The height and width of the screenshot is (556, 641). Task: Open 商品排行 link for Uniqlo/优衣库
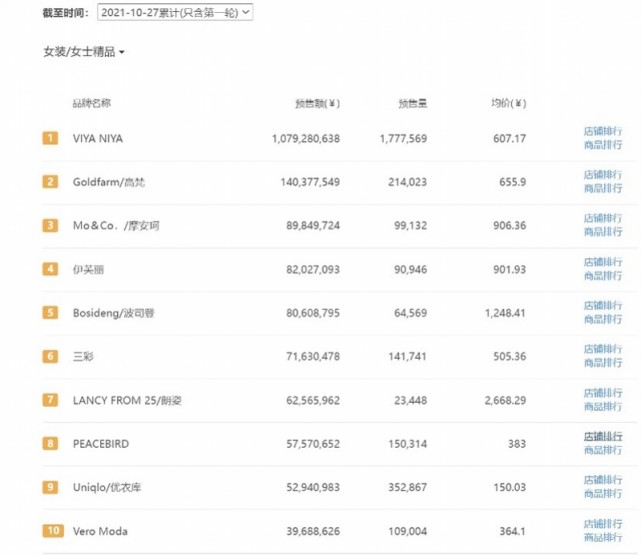[x=603, y=494]
